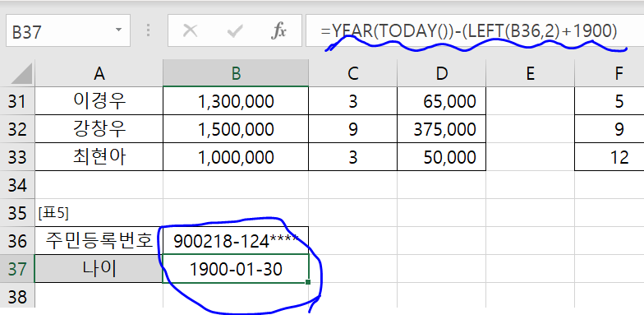This screenshot has width=644, height=315.
Task: Click cell containing 최현아
Action: coord(99,156)
